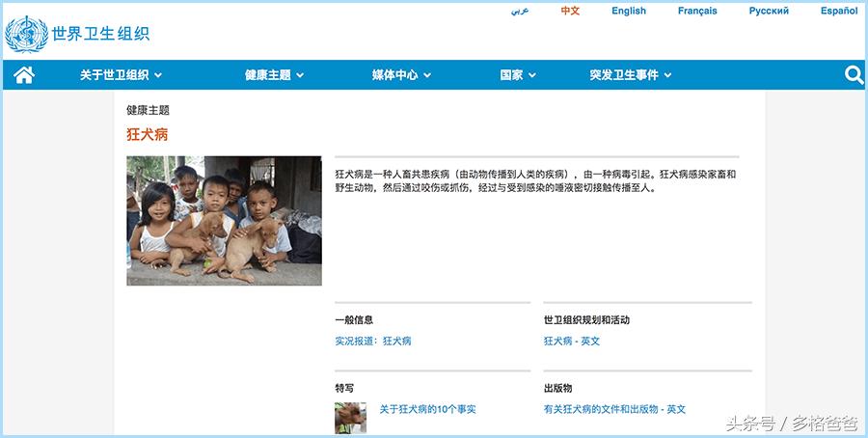Open the 实况报道：狂犬病 link
The width and height of the screenshot is (868, 438).
tap(373, 342)
